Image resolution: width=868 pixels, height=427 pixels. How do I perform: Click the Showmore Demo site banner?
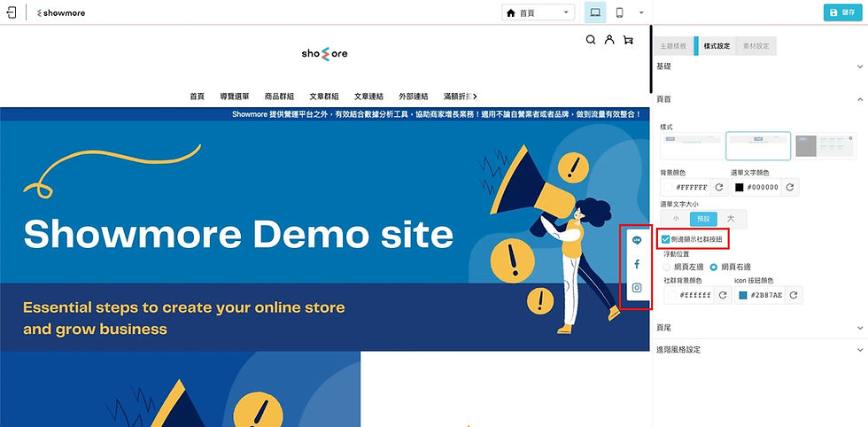pyautogui.click(x=324, y=236)
